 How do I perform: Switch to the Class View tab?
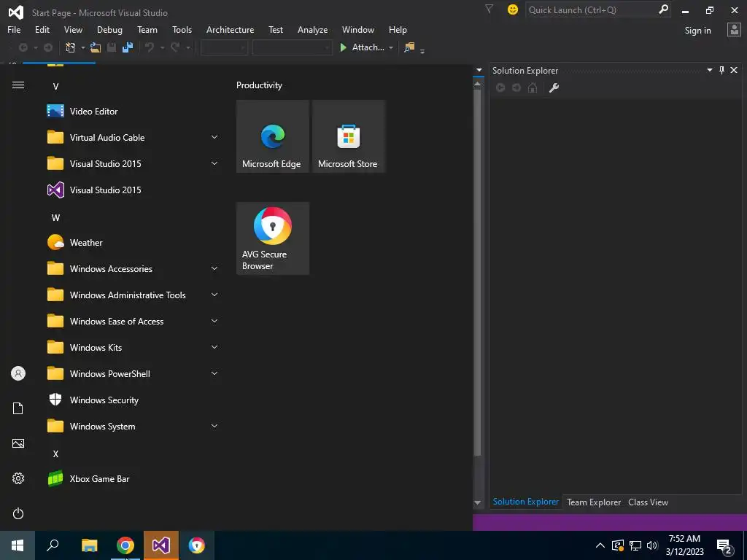pos(648,502)
